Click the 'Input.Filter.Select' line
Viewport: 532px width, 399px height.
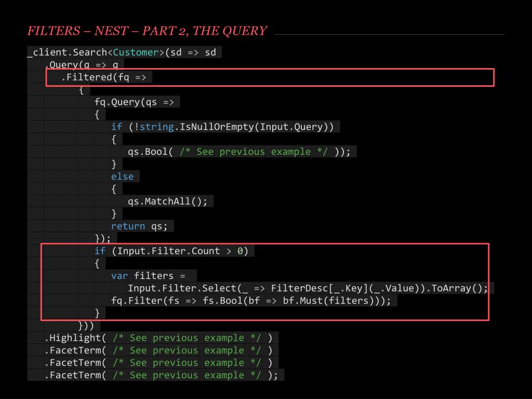[x=307, y=288]
